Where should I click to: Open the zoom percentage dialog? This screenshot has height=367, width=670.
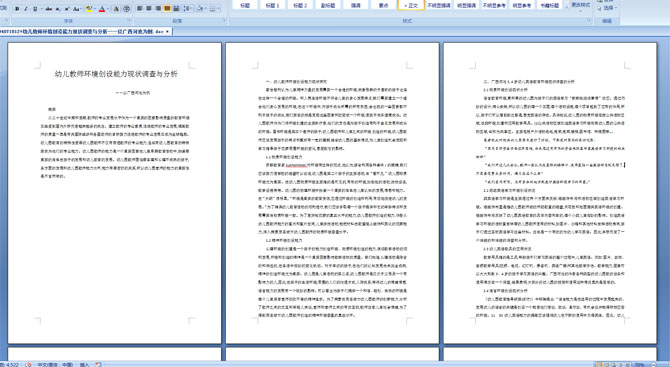point(640,365)
